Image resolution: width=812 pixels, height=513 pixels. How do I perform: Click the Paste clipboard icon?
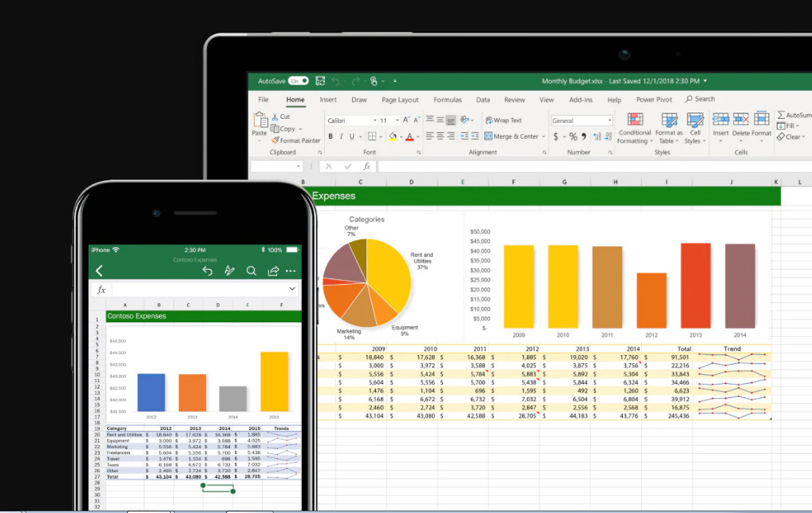(x=259, y=120)
